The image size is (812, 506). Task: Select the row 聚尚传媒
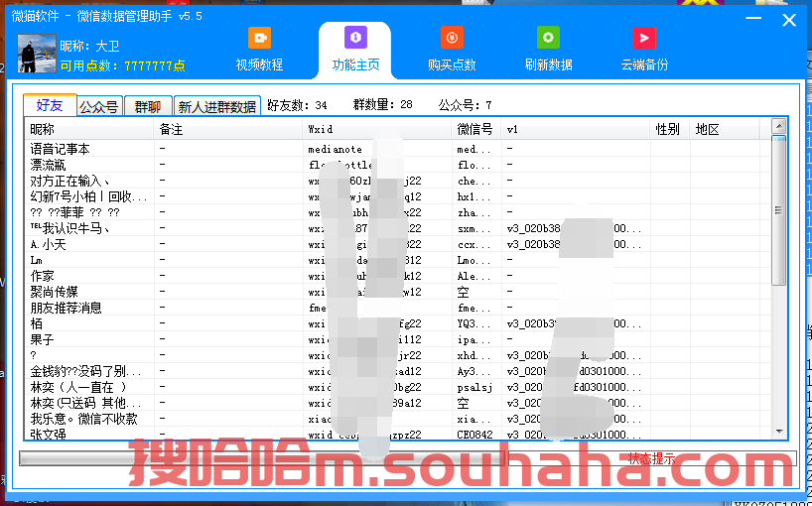[397, 292]
